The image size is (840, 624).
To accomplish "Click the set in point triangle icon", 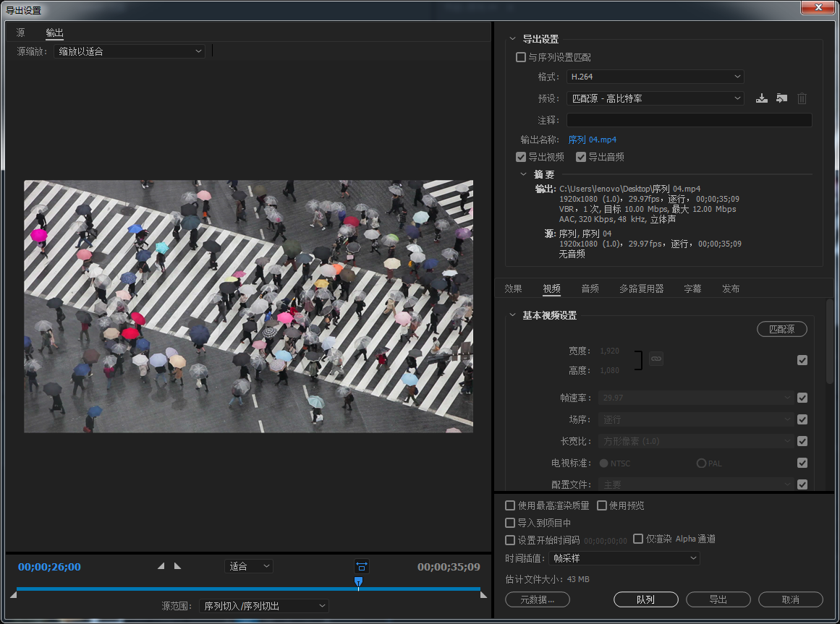I will tap(161, 566).
